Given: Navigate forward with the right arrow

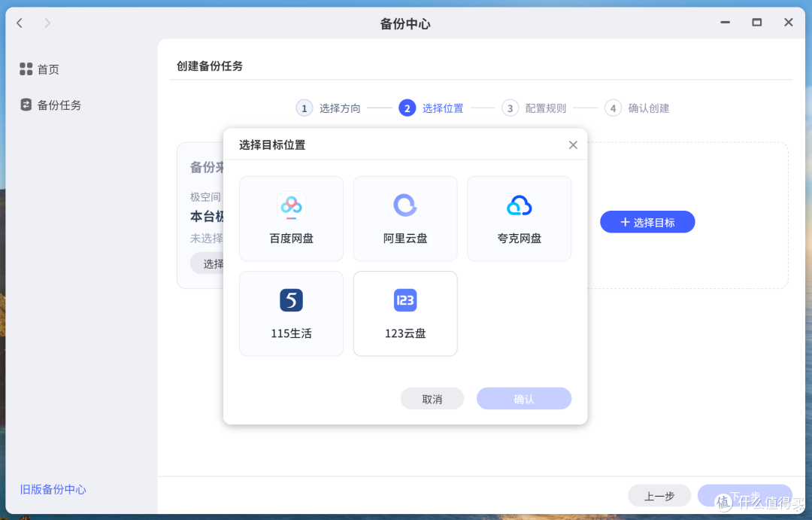Looking at the screenshot, I should coord(47,23).
